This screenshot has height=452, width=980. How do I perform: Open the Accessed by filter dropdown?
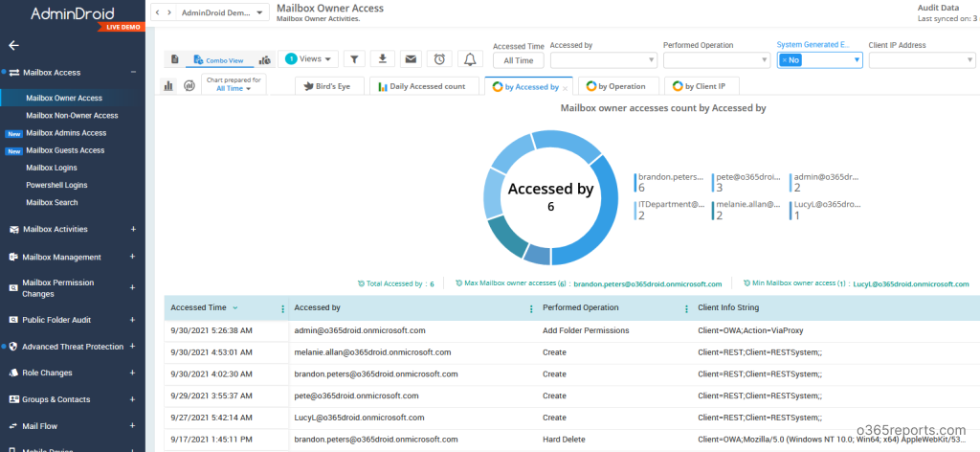604,60
